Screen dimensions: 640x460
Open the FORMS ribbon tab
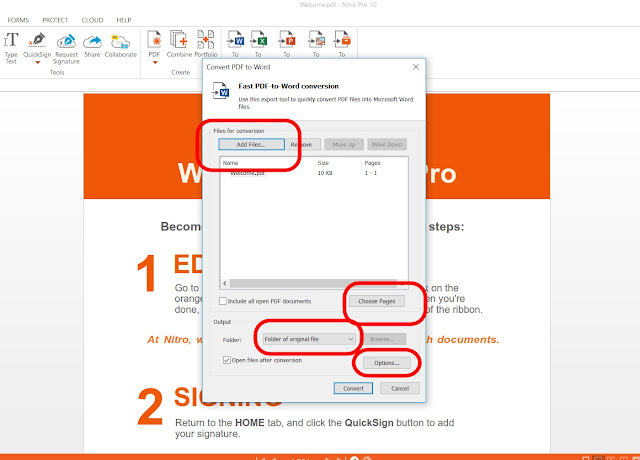click(18, 20)
